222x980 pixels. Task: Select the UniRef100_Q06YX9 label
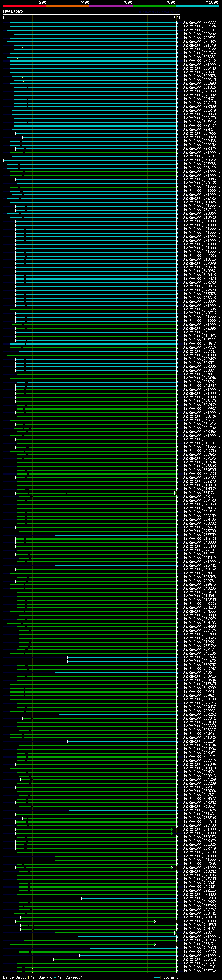[x=199, y=898]
